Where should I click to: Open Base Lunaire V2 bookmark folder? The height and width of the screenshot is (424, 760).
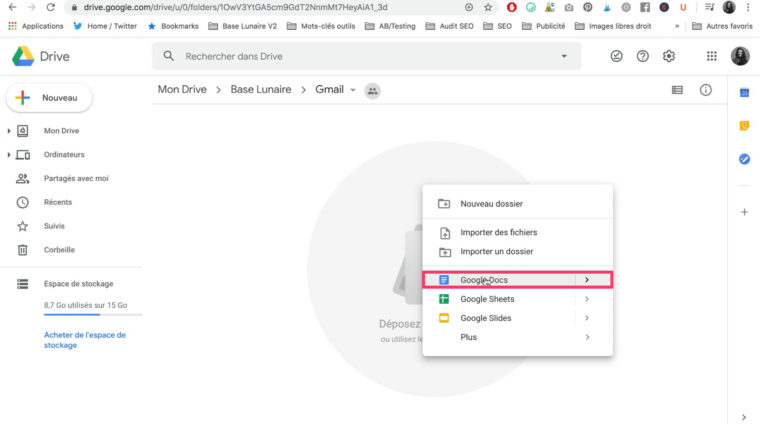tap(242, 26)
